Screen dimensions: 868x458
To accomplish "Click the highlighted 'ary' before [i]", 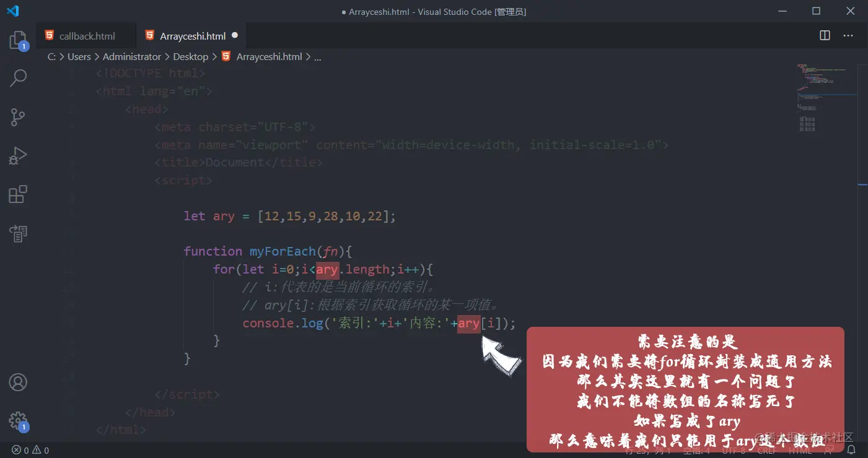I will pos(469,323).
